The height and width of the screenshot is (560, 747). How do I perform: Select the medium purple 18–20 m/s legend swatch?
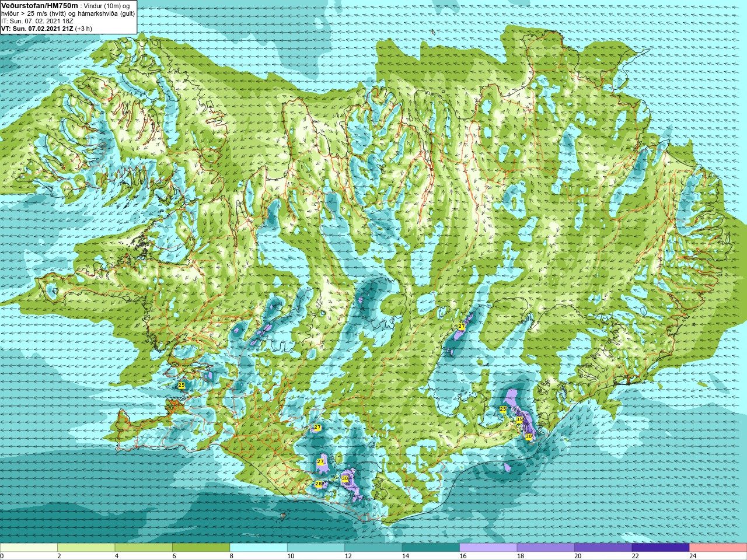click(546, 548)
